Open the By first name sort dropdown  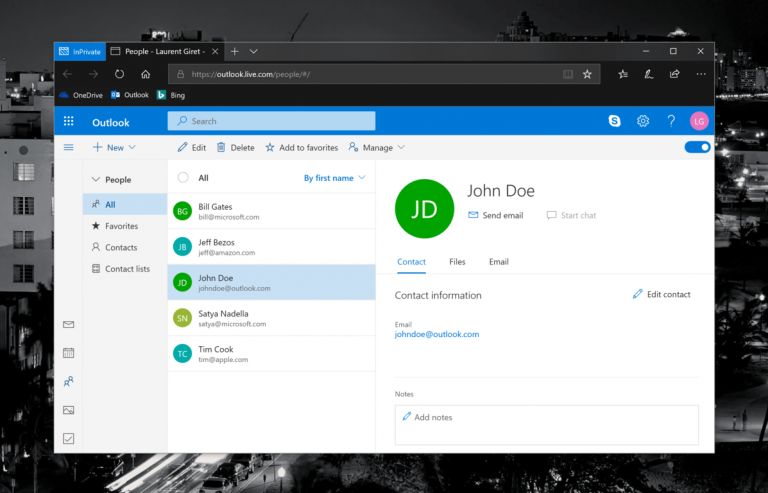[x=335, y=178]
